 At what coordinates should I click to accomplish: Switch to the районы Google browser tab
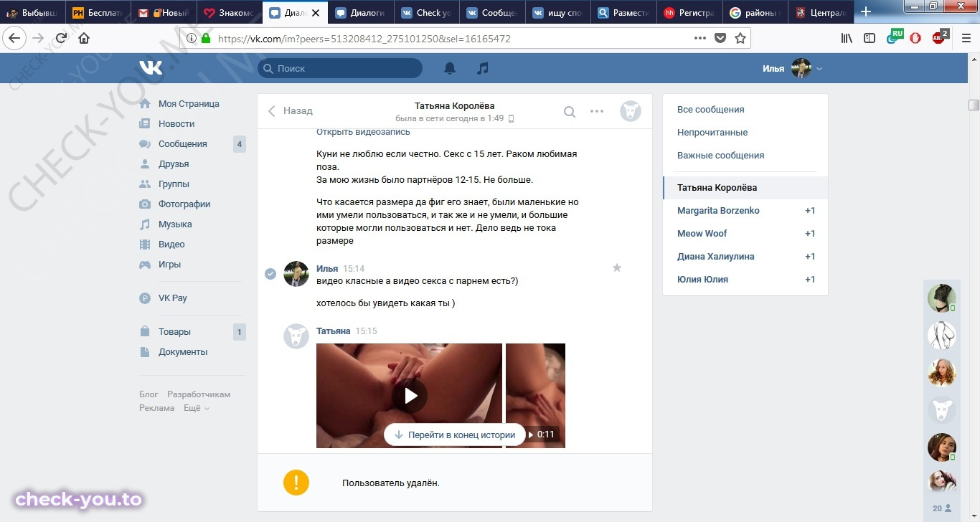pos(755,12)
